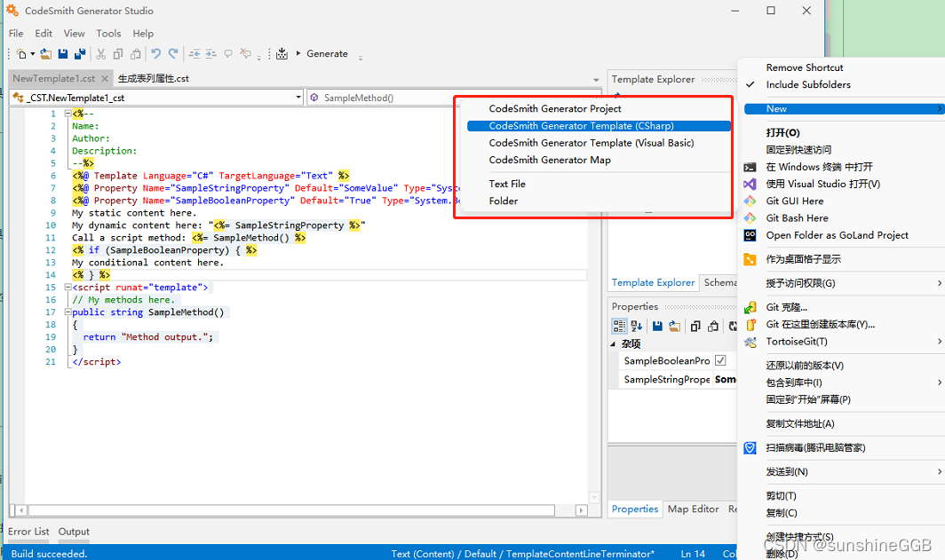
Task: Click the New document toolbar icon
Action: pyautogui.click(x=21, y=54)
